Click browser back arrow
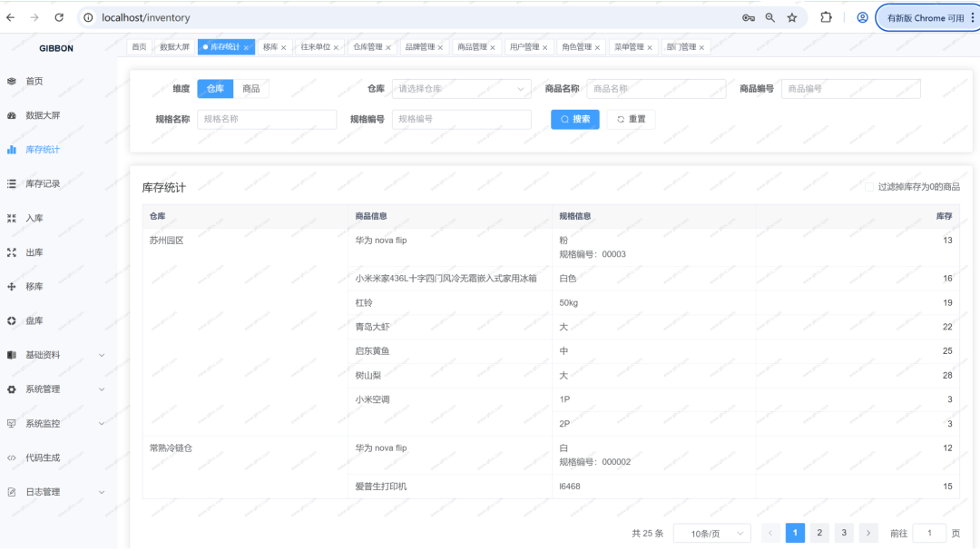 [11, 17]
